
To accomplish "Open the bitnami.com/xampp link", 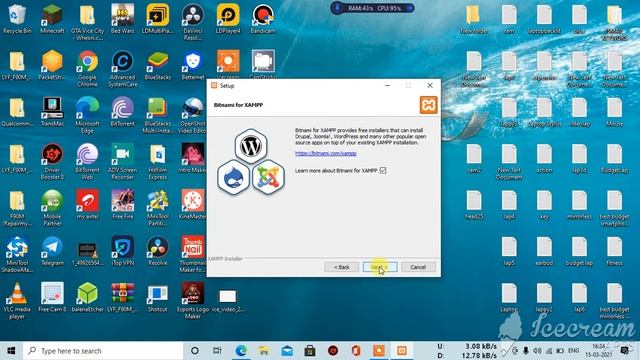I will [326, 153].
